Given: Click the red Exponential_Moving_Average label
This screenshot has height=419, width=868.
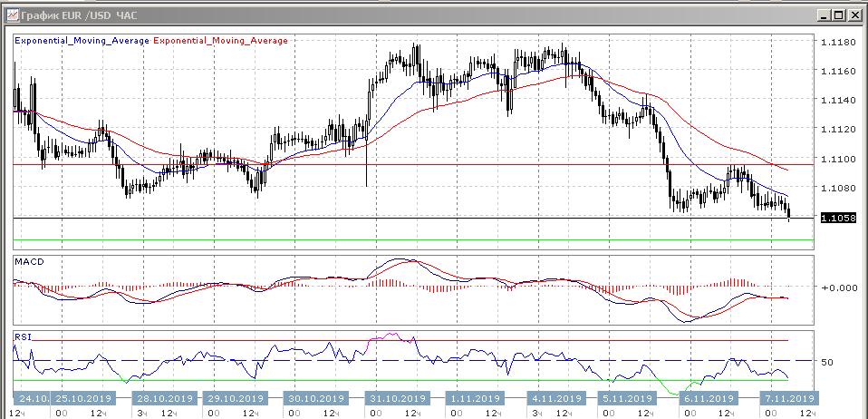Looking at the screenshot, I should pyautogui.click(x=222, y=41).
